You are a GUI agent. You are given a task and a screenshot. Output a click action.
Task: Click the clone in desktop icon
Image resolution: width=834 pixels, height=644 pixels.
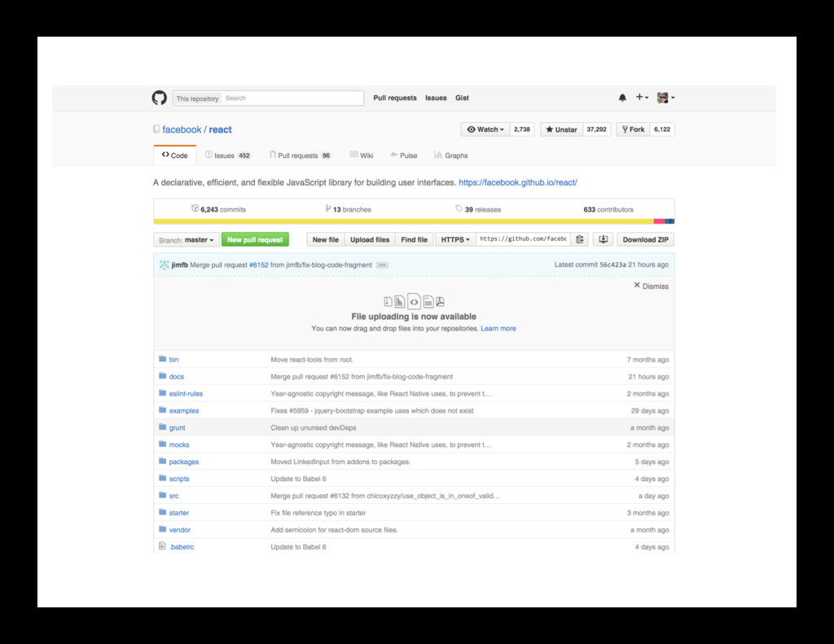click(x=604, y=239)
